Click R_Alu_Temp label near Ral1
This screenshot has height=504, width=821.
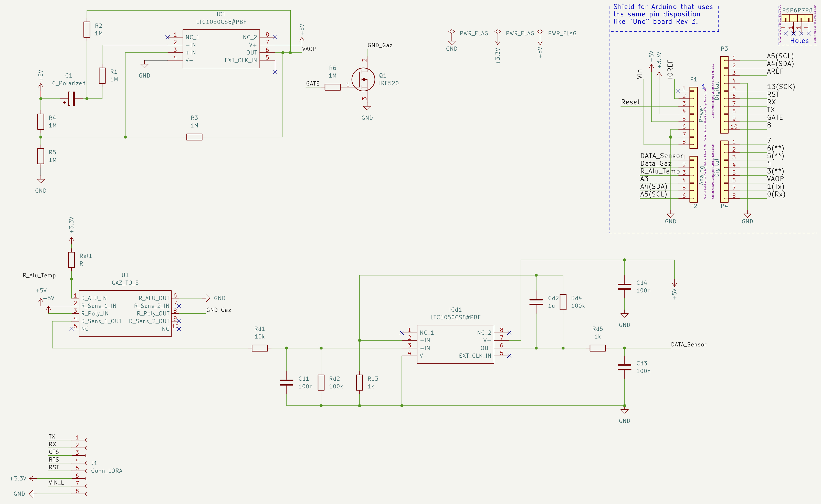tap(39, 275)
